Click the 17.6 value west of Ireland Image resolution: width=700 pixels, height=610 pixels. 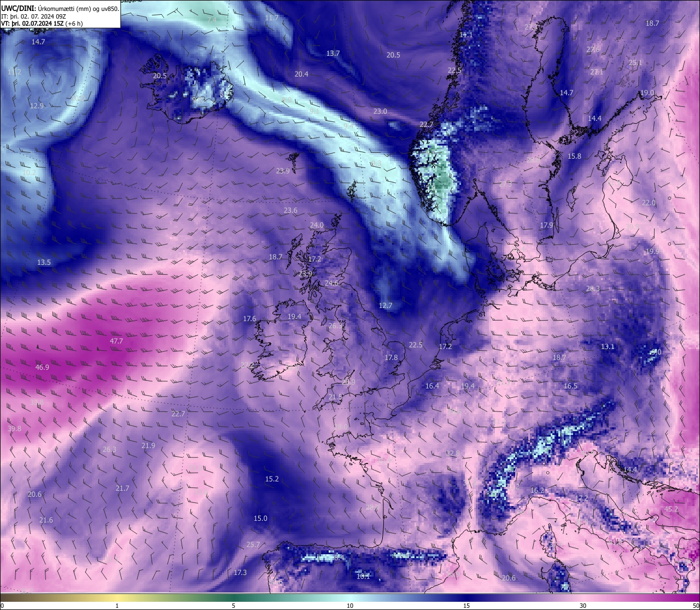click(x=249, y=318)
